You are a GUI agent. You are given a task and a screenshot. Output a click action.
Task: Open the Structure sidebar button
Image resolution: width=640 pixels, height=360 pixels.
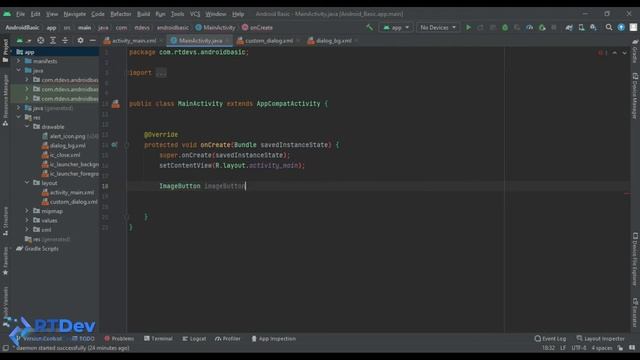5,221
